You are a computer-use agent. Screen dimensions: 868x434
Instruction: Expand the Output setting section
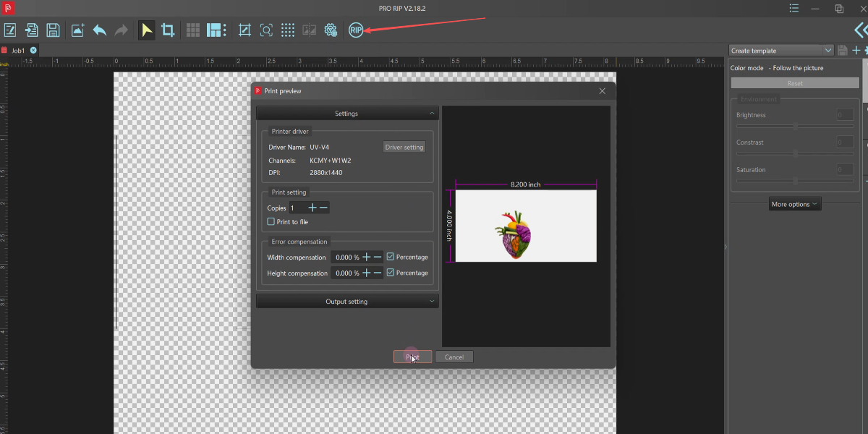tap(347, 302)
